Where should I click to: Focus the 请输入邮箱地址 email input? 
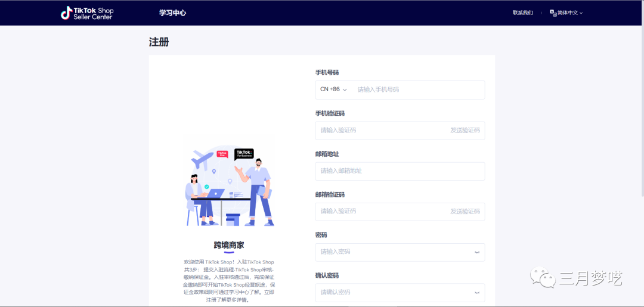pyautogui.click(x=400, y=171)
